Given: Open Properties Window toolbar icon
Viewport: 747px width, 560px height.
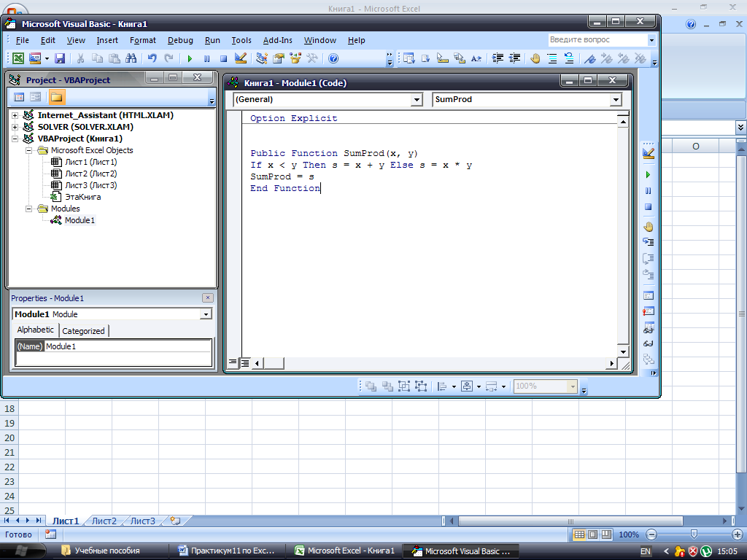Looking at the screenshot, I should pyautogui.click(x=278, y=58).
